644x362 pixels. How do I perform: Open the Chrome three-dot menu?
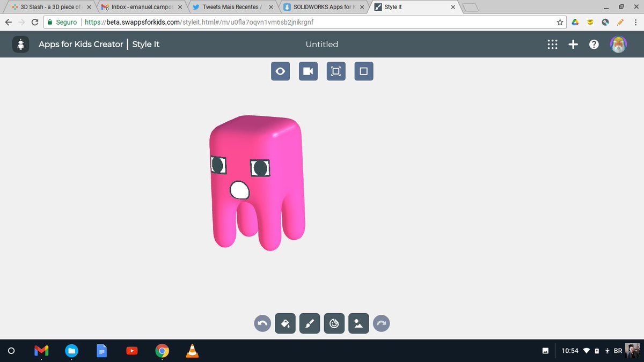pyautogui.click(x=635, y=23)
